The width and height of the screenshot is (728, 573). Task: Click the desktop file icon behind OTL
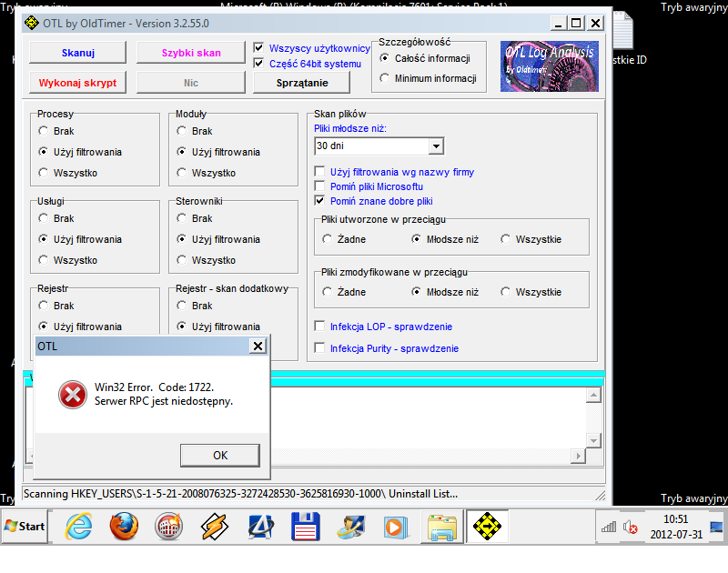click(623, 31)
